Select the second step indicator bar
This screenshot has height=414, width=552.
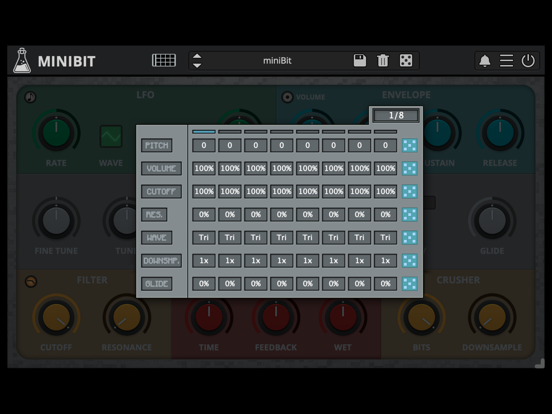pos(230,132)
